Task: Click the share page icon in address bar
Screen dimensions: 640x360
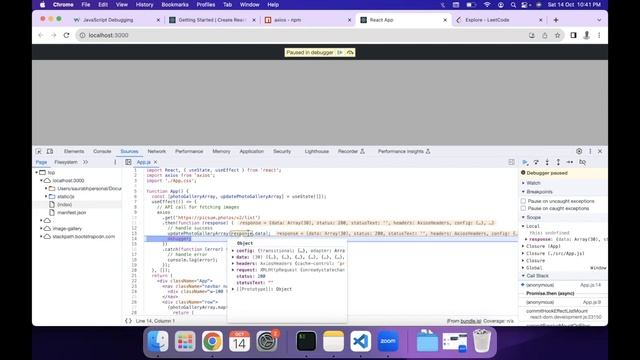Action: pyautogui.click(x=544, y=36)
